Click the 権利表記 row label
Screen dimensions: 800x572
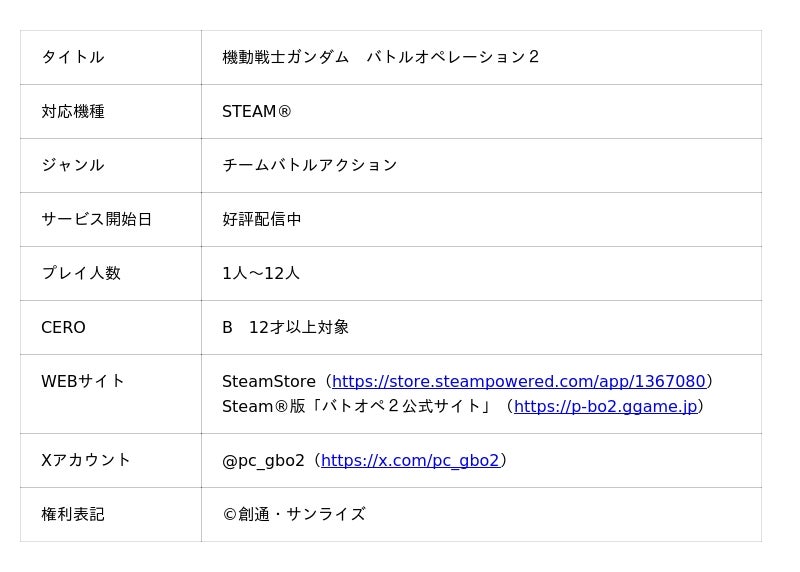click(x=73, y=515)
